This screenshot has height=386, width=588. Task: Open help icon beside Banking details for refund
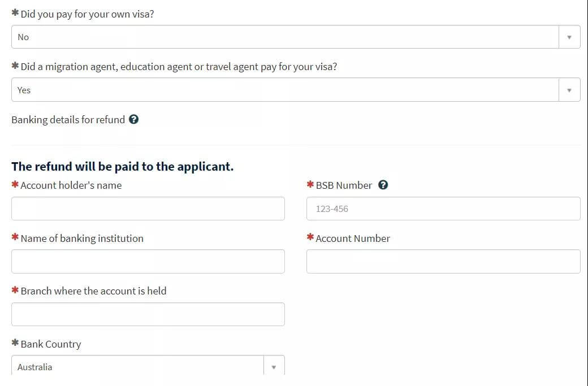pos(133,119)
